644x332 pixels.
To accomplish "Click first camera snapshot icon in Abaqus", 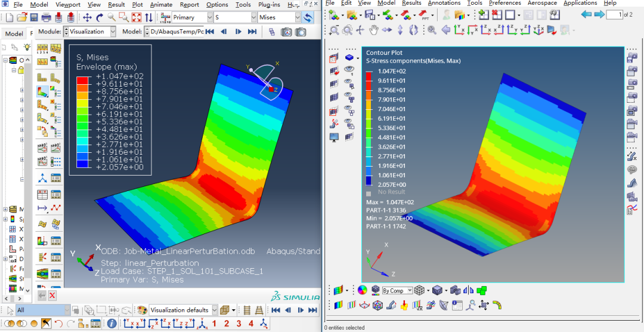I will point(287,32).
